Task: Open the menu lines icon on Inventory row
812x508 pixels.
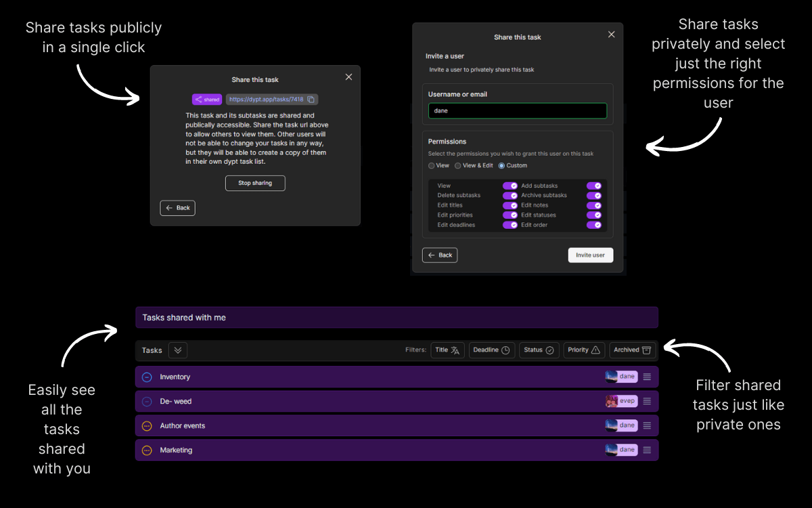Action: [647, 377]
